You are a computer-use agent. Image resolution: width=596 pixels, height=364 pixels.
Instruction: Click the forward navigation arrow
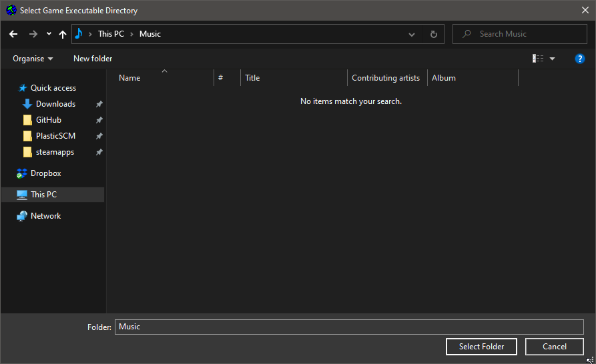tap(33, 34)
